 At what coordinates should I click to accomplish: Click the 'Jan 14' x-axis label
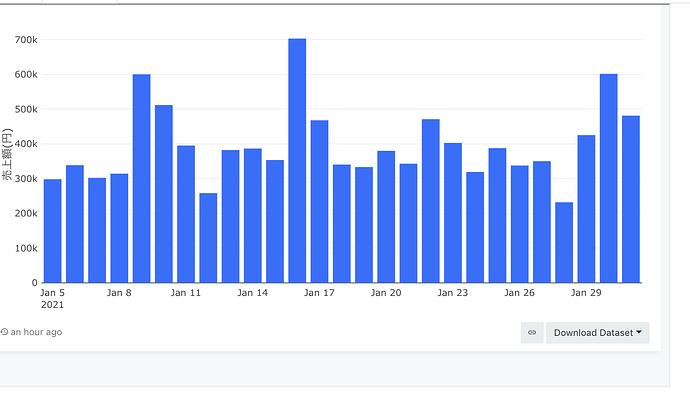point(252,293)
